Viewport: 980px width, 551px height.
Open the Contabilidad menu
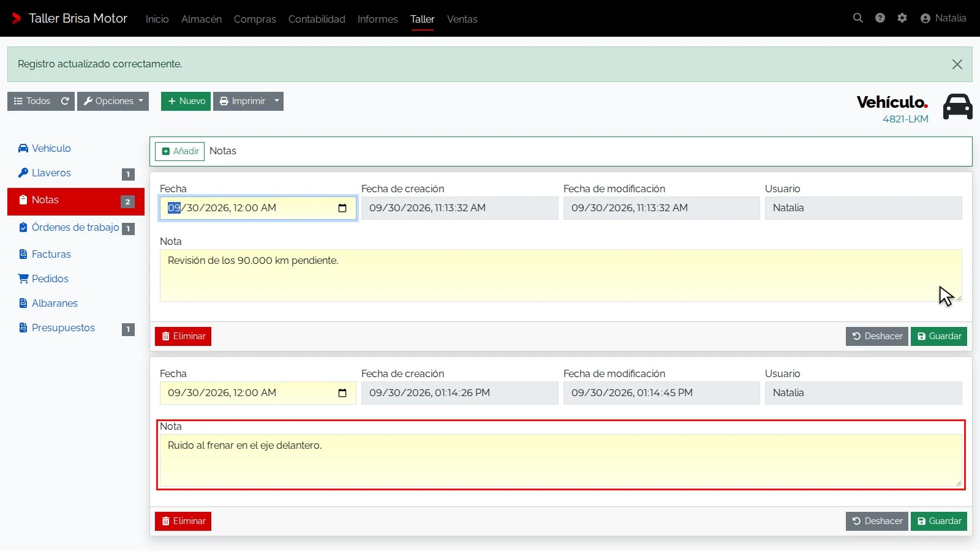pos(317,19)
